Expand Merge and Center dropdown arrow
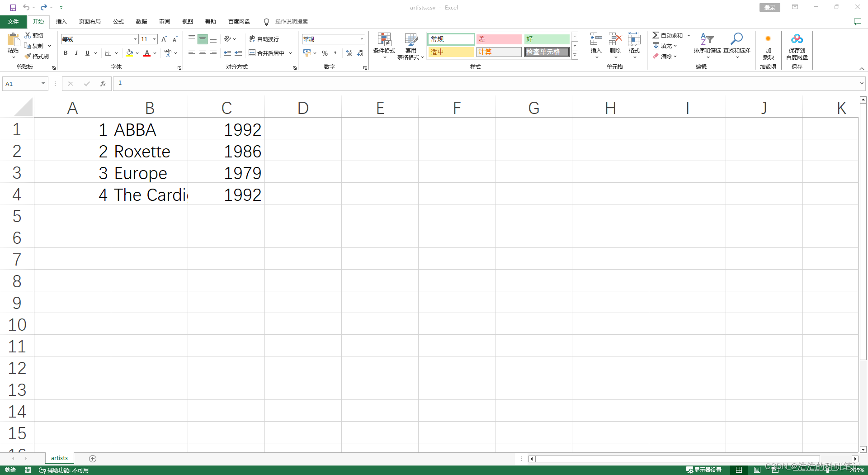This screenshot has width=868, height=475. click(x=290, y=53)
